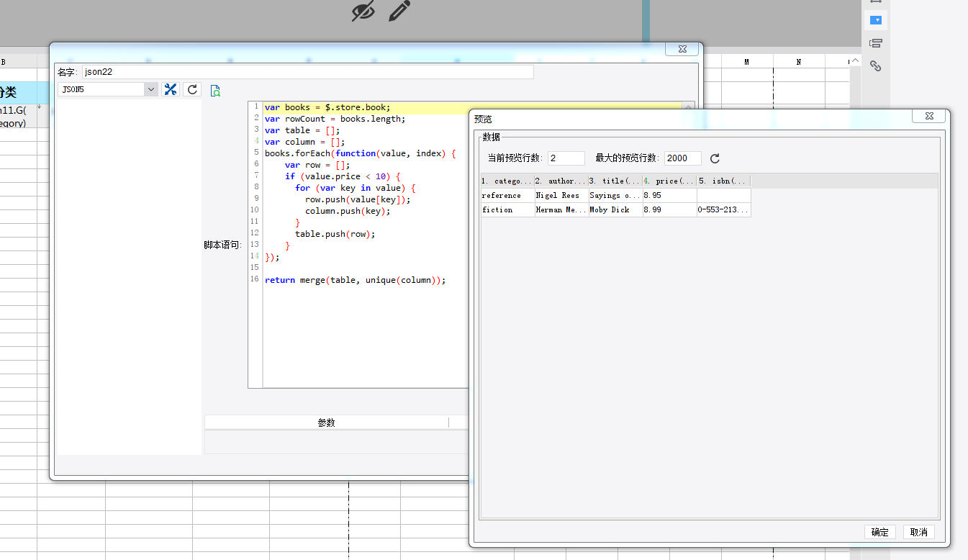Refresh the preview data rows
This screenshot has width=968, height=560.
(715, 158)
